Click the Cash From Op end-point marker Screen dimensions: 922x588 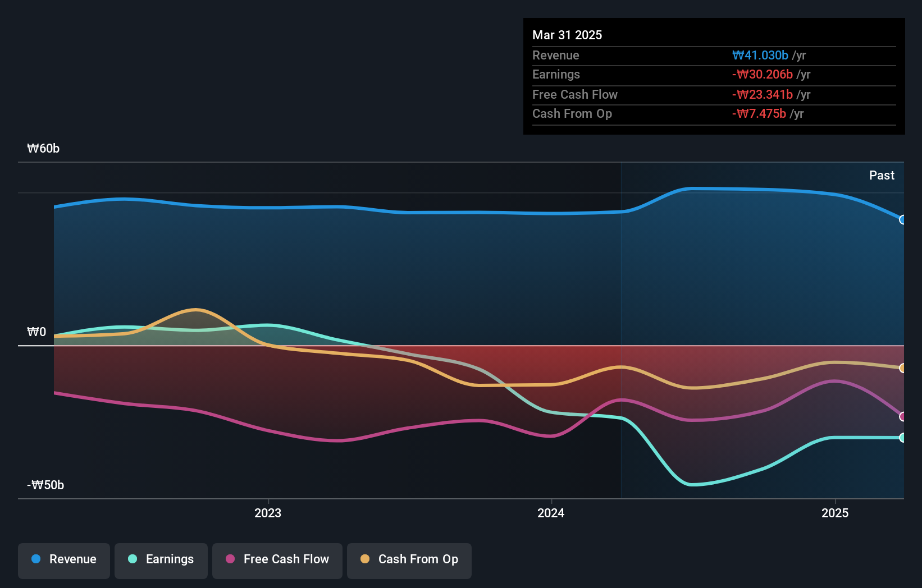[x=902, y=368]
